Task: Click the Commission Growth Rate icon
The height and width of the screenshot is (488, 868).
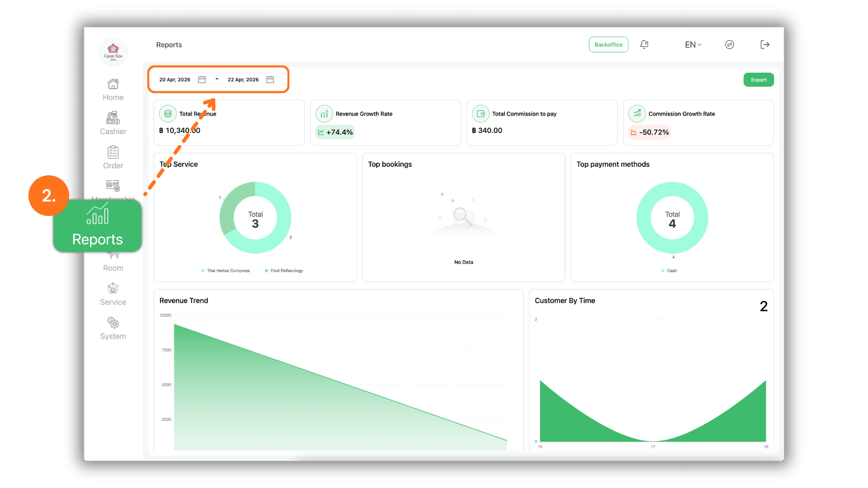Action: 637,114
